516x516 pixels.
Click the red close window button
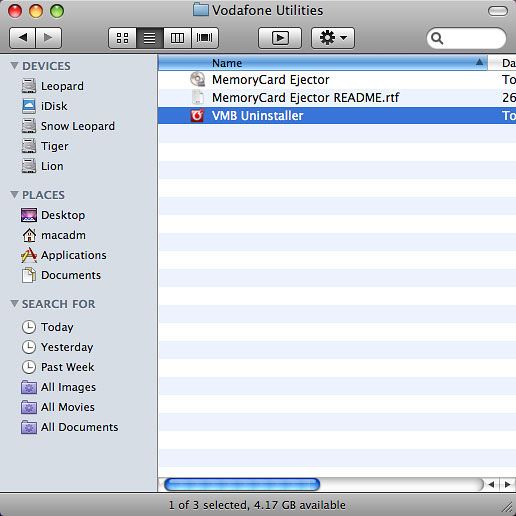pos(15,11)
